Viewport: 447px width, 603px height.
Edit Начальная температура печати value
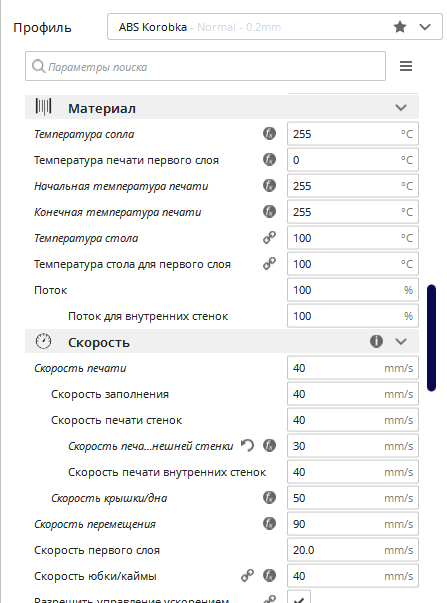click(x=353, y=186)
